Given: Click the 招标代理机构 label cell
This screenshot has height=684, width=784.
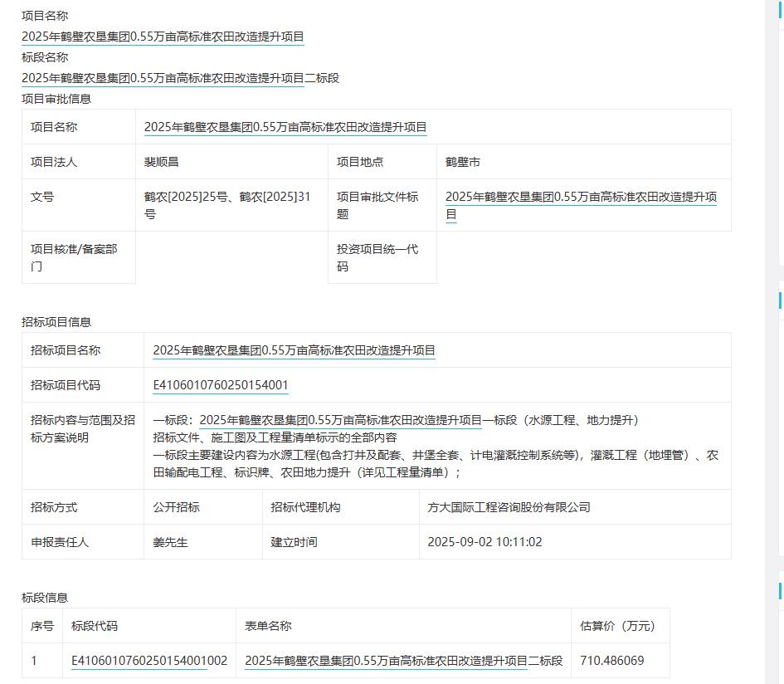Looking at the screenshot, I should pyautogui.click(x=340, y=507).
